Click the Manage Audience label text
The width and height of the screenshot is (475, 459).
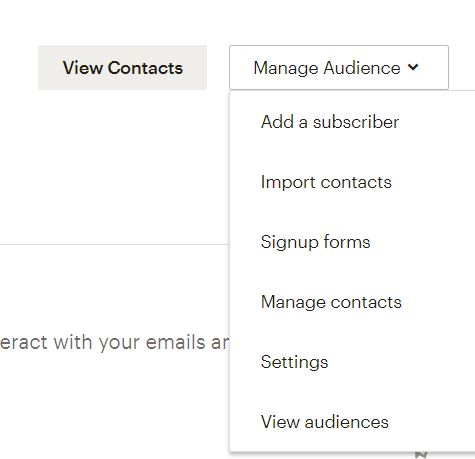coord(327,68)
